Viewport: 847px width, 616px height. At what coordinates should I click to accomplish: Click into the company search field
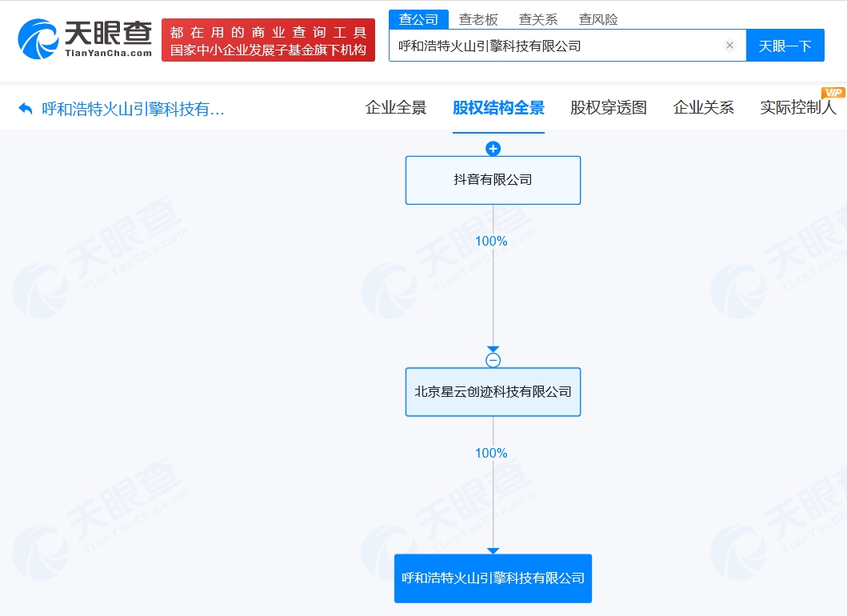556,46
